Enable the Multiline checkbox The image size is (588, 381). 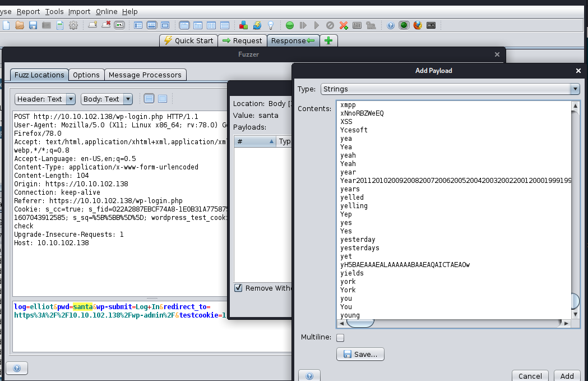click(x=340, y=338)
